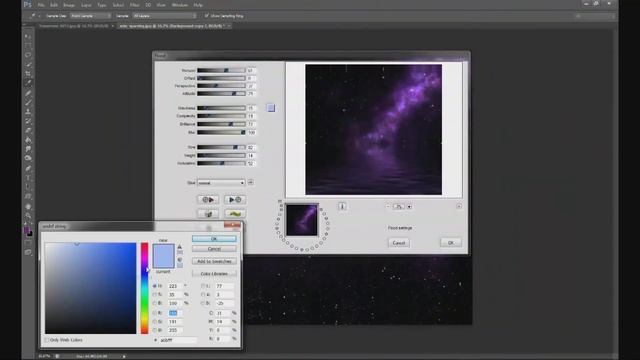Open the Edit menu
640x360 pixels.
(x=54, y=5)
